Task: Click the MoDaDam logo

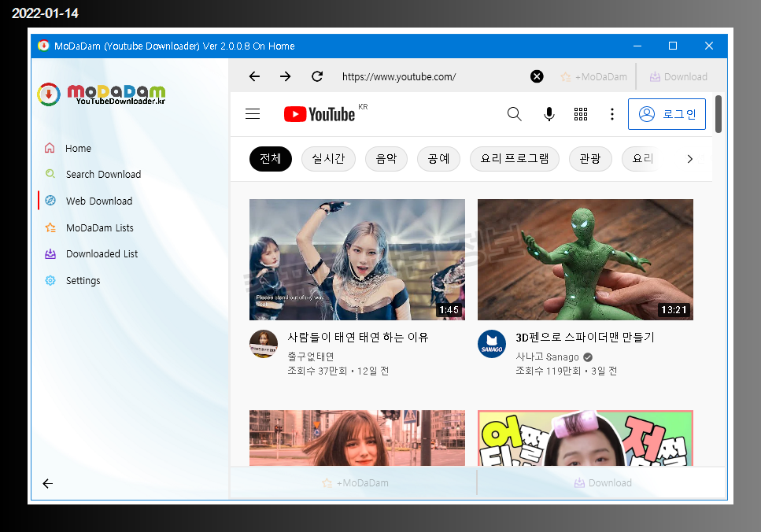Action: click(x=102, y=94)
